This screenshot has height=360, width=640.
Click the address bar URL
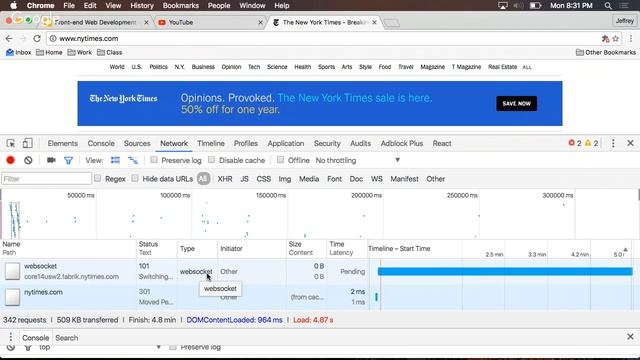pyautogui.click(x=89, y=38)
